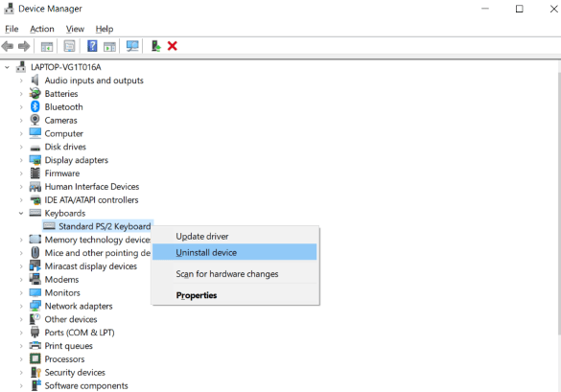
Task: Select the IDE ATA/ATAPI controllers icon
Action: coord(35,199)
